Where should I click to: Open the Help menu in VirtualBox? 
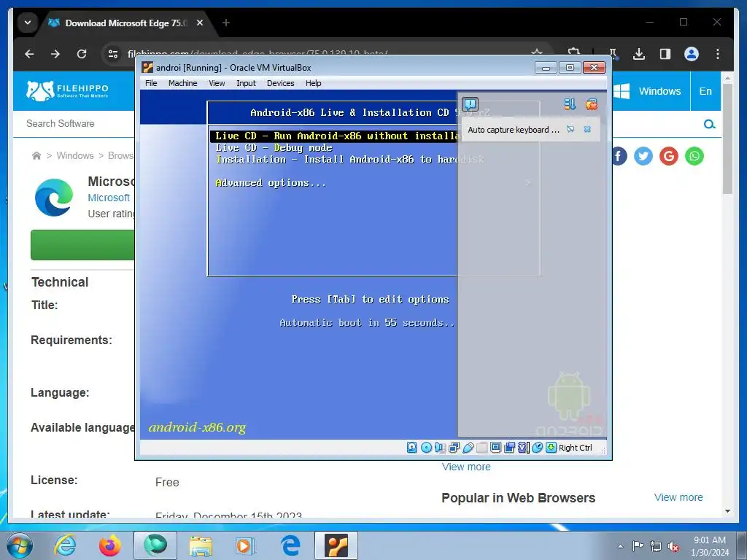[313, 83]
